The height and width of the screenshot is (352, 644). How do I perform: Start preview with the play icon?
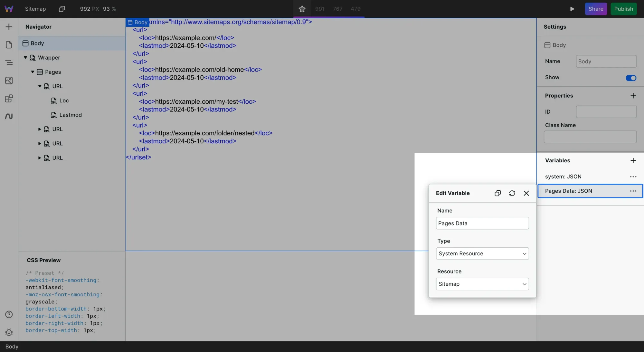(572, 9)
